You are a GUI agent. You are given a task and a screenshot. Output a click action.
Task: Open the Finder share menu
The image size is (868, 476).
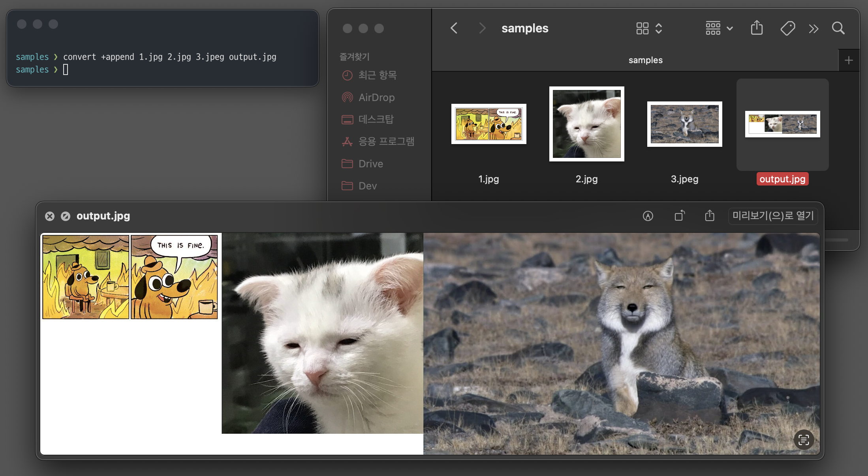pyautogui.click(x=757, y=28)
